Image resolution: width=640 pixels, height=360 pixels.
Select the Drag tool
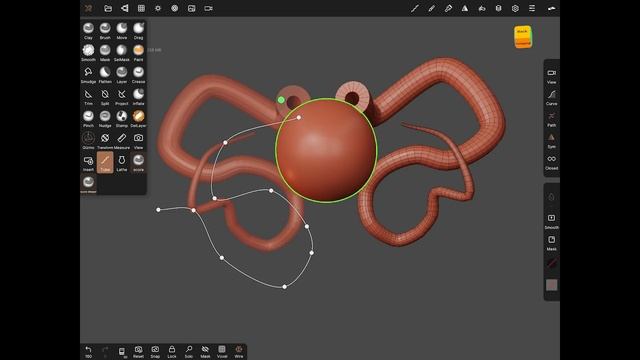[138, 31]
